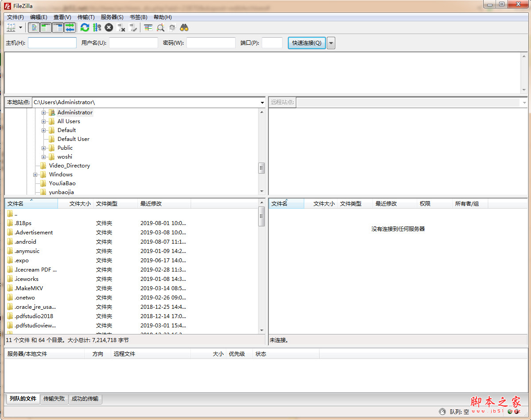Image resolution: width=531 pixels, height=420 pixels.
Task: Open the 书签(B) menu
Action: tap(139, 17)
